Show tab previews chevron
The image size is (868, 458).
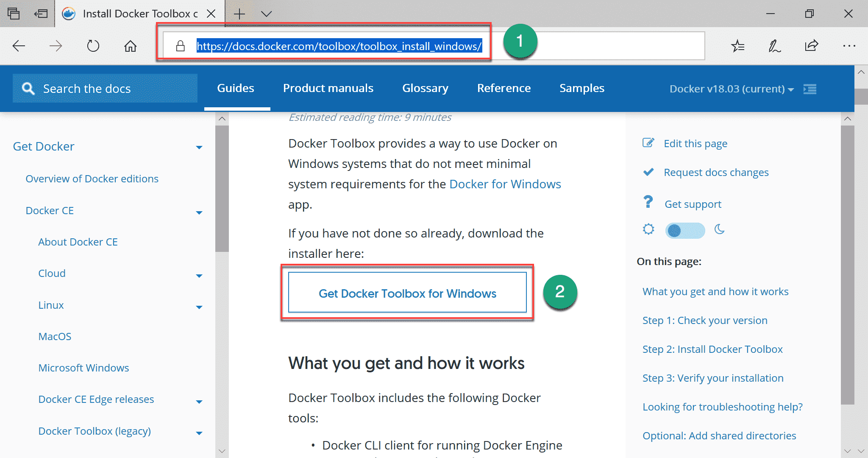click(x=266, y=14)
